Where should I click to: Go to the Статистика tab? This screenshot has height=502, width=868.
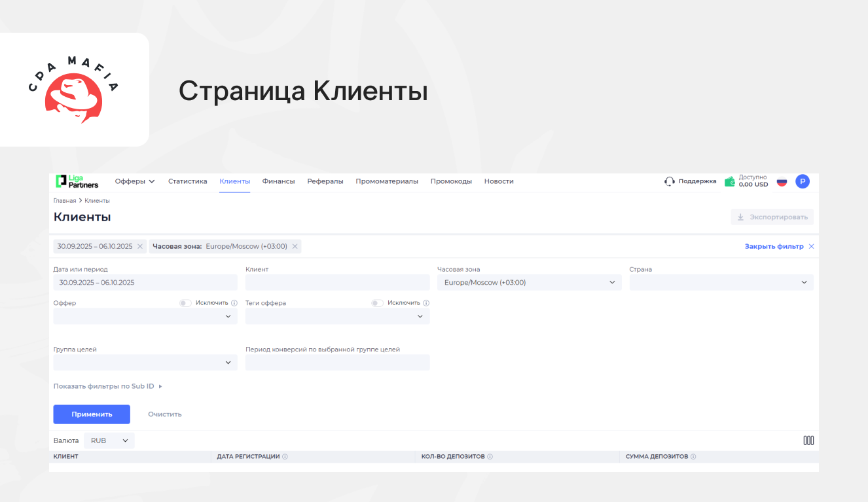[x=187, y=181]
